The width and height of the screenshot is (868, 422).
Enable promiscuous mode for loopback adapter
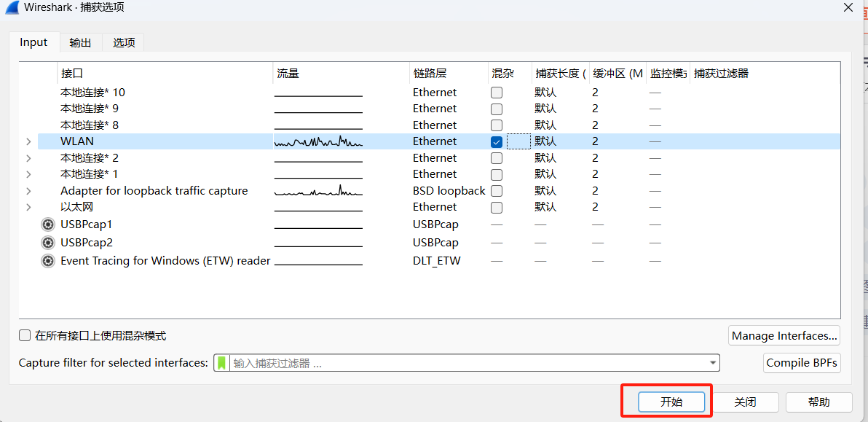click(x=497, y=191)
